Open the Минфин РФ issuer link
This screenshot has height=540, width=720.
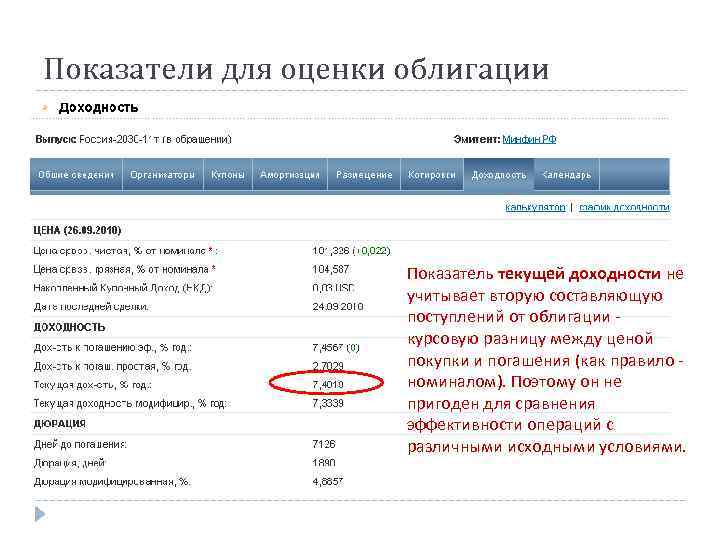tap(529, 139)
